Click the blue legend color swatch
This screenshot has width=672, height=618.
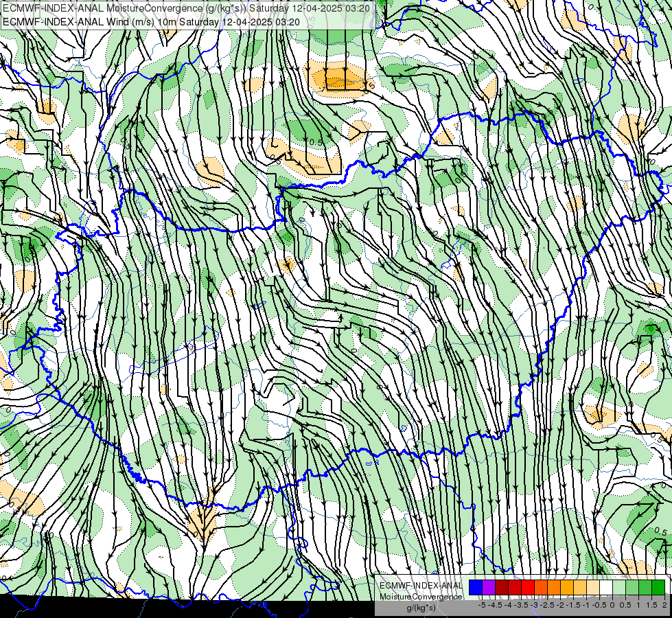pos(476,587)
